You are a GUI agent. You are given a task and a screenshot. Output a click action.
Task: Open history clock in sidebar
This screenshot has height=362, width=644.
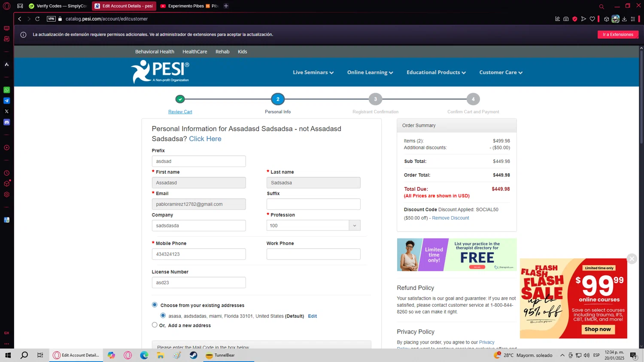tap(6, 173)
